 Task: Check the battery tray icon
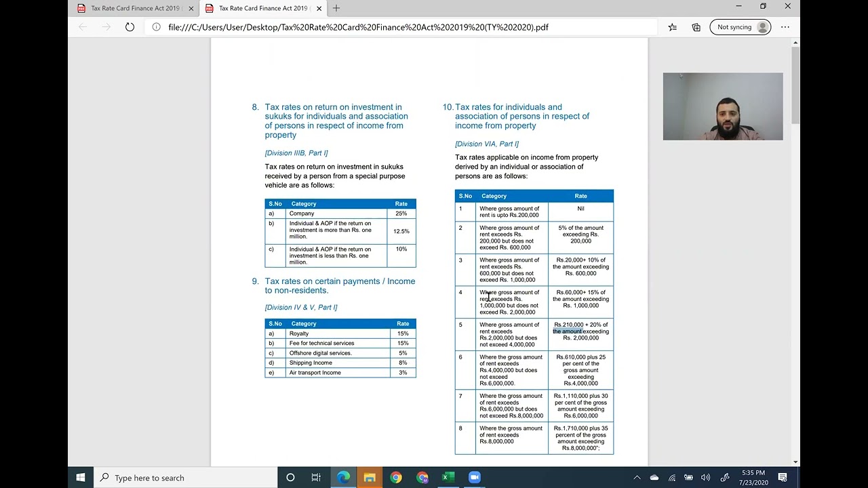click(x=688, y=477)
